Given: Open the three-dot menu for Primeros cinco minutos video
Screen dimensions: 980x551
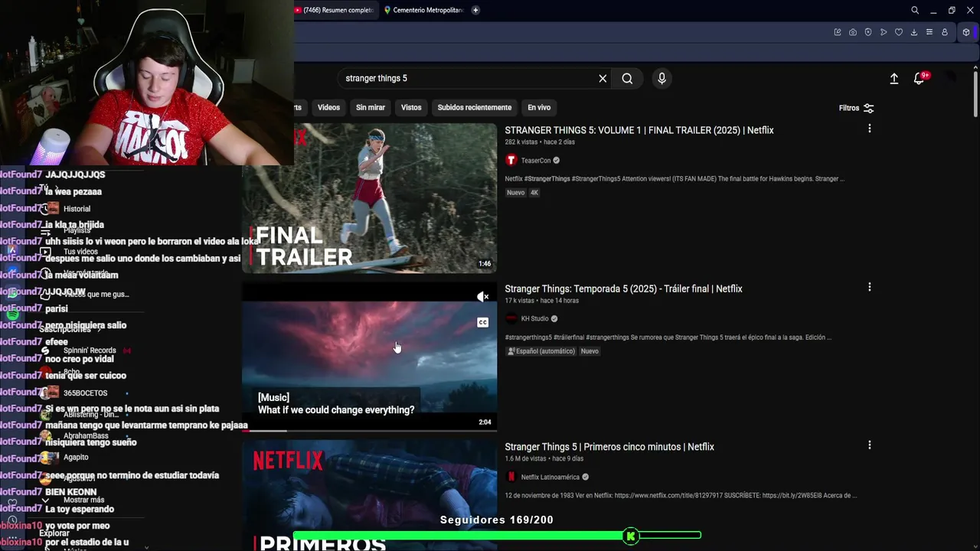Looking at the screenshot, I should coord(869,445).
